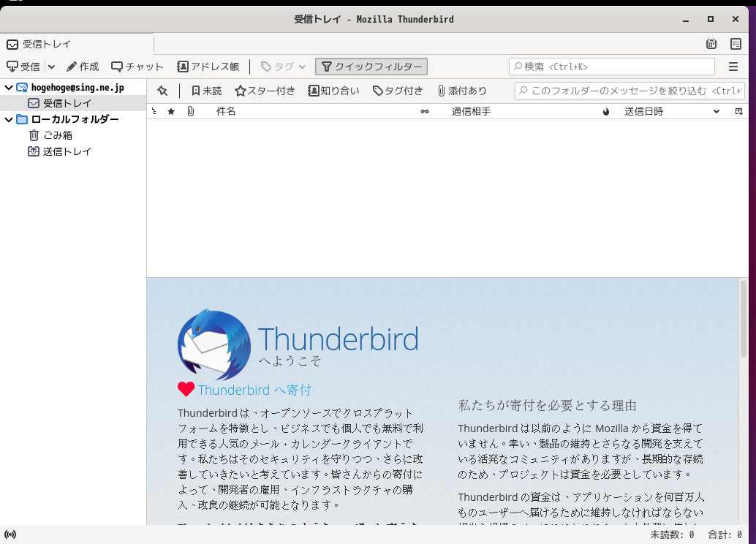Click the Thunderbird へ寄付 link

coord(254,390)
